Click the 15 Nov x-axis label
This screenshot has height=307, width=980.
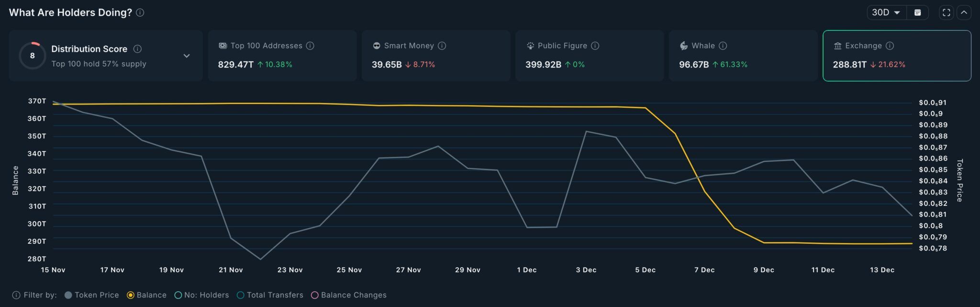[x=53, y=270]
